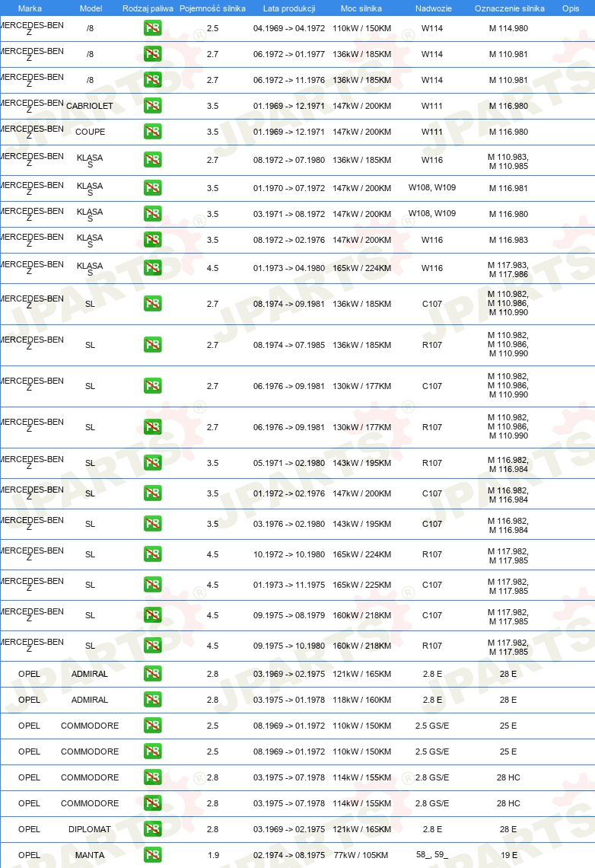Click the date range 04.1969 -> 04.1972
The width and height of the screenshot is (595, 868).
[x=289, y=28]
